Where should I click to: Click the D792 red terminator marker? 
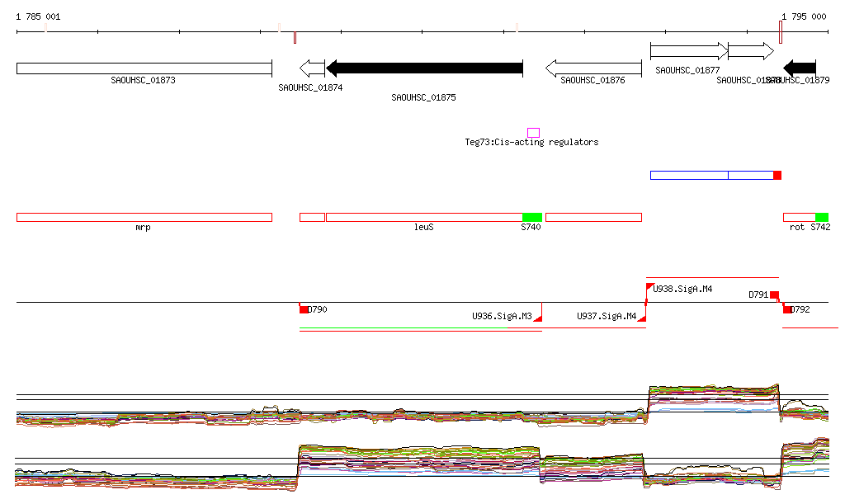pos(786,309)
